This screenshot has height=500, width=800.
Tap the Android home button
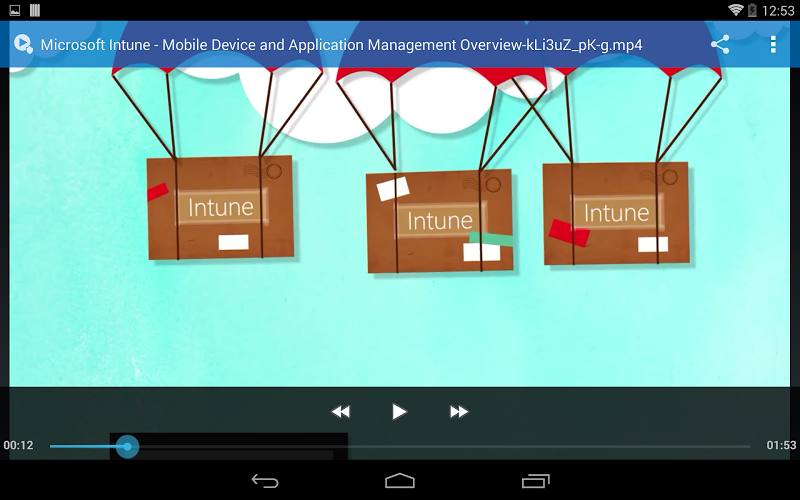coord(399,481)
